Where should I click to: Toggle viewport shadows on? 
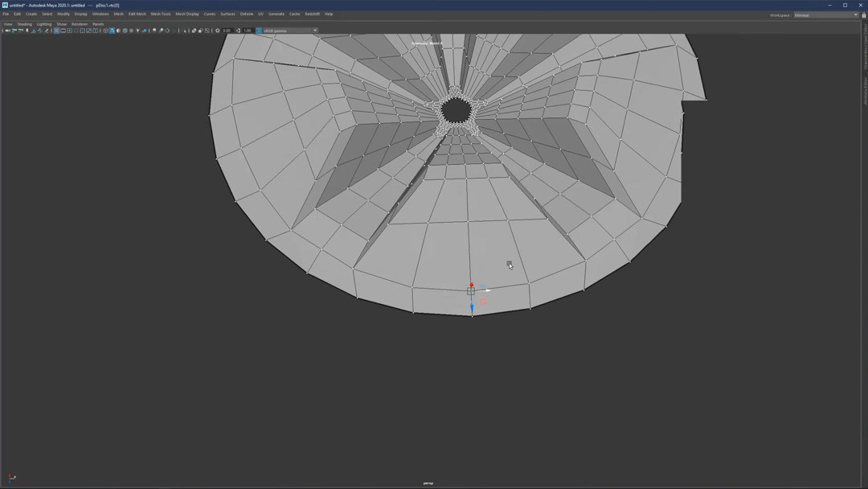(144, 31)
